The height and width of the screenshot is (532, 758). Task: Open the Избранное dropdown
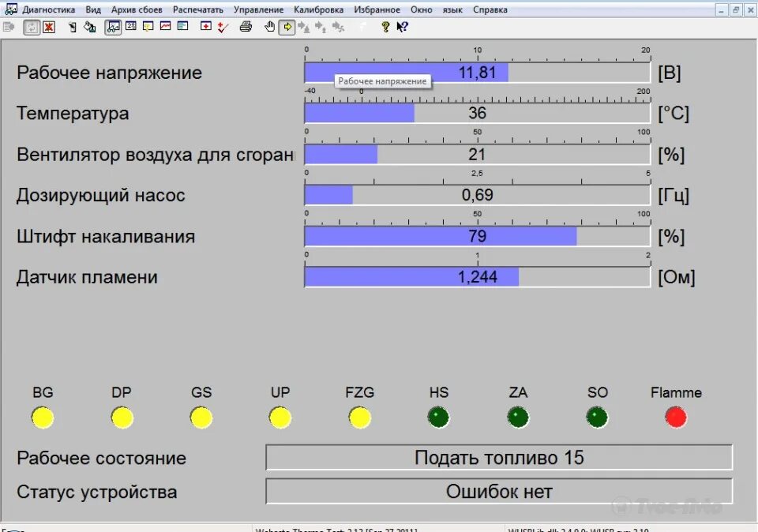[x=377, y=9]
